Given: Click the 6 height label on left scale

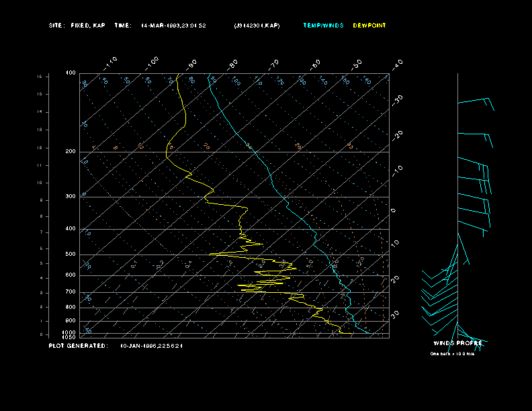Looking at the screenshot, I should click(x=42, y=248).
